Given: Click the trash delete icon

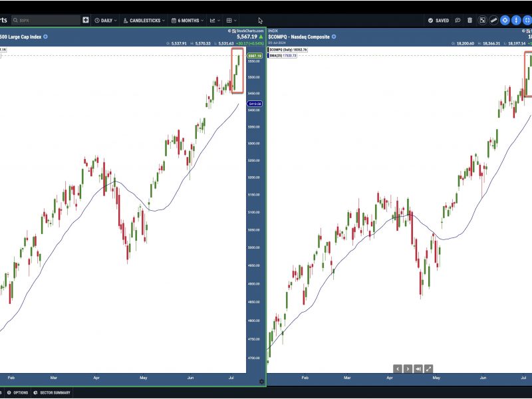Looking at the screenshot, I should click(470, 21).
